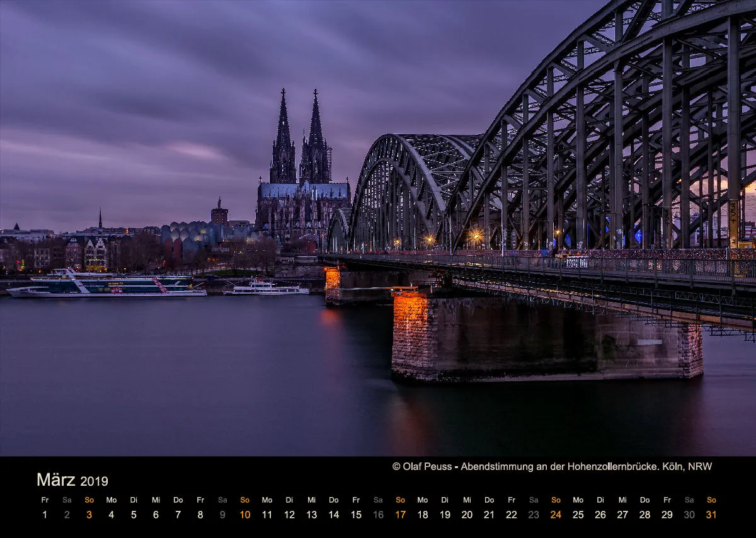
Task: Select the grey Saturday date 23
Action: 534,515
